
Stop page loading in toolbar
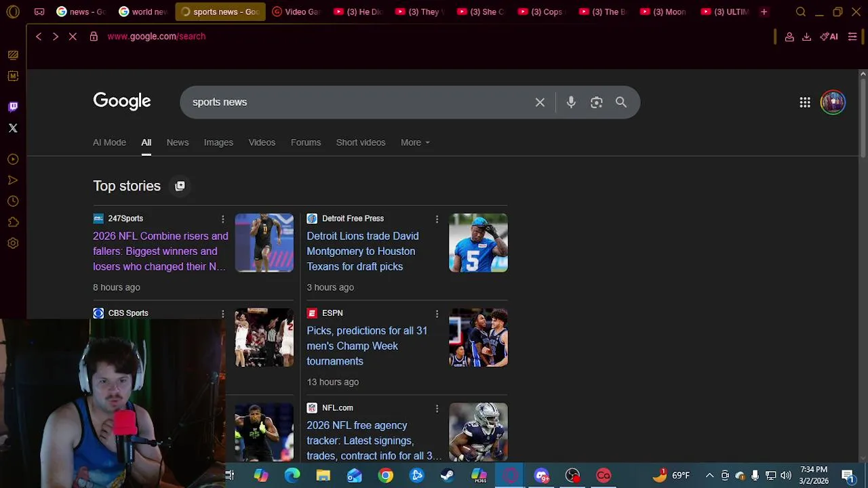[73, 37]
